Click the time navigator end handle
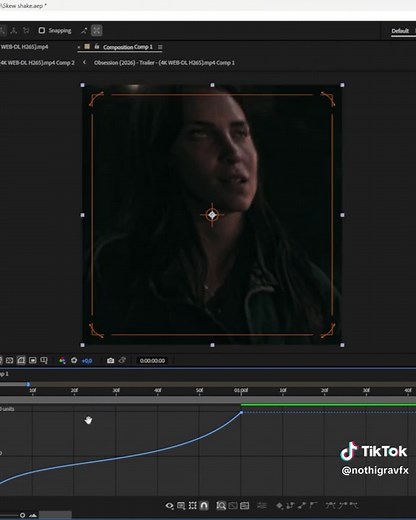Viewport: 416px width, 520px height. pos(28,384)
